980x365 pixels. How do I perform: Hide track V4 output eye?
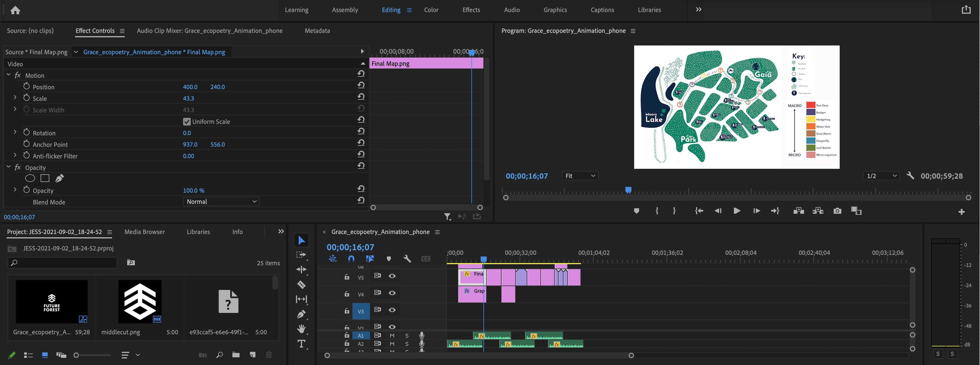click(x=392, y=293)
